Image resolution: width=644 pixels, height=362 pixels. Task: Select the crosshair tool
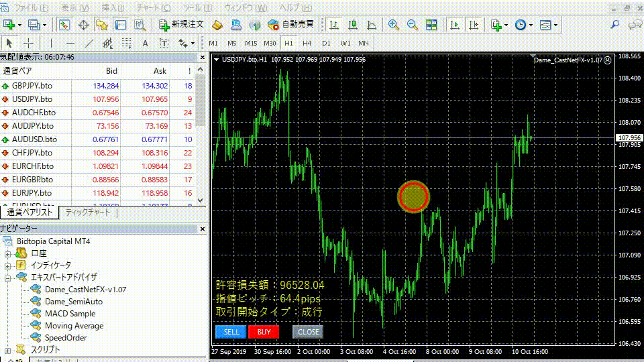tap(28, 43)
